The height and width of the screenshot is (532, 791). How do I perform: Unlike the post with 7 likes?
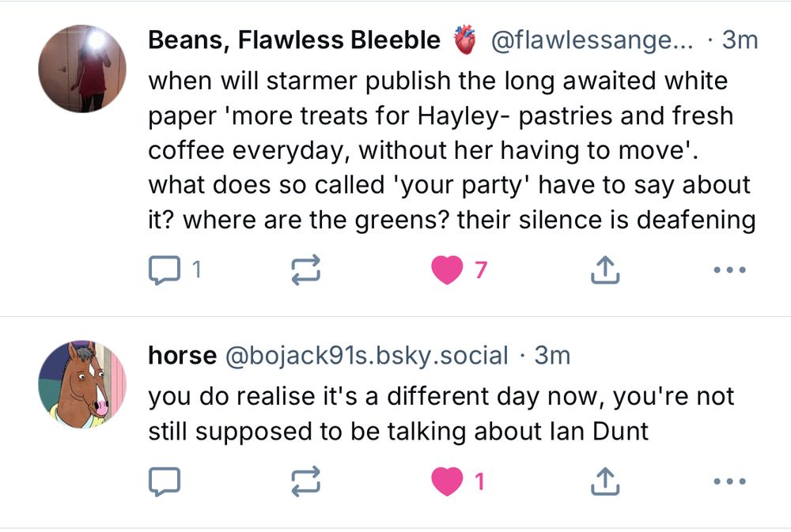point(448,271)
